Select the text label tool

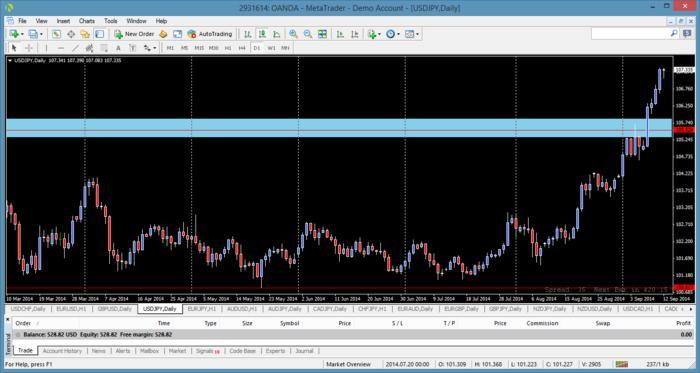click(118, 48)
